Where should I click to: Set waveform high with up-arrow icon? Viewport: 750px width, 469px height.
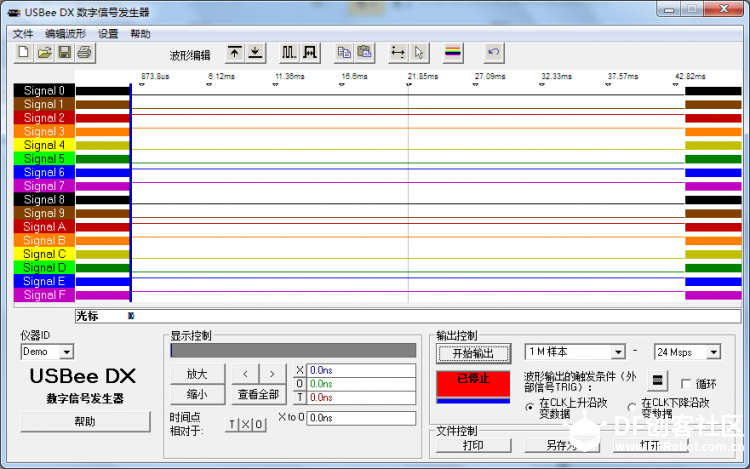click(234, 53)
